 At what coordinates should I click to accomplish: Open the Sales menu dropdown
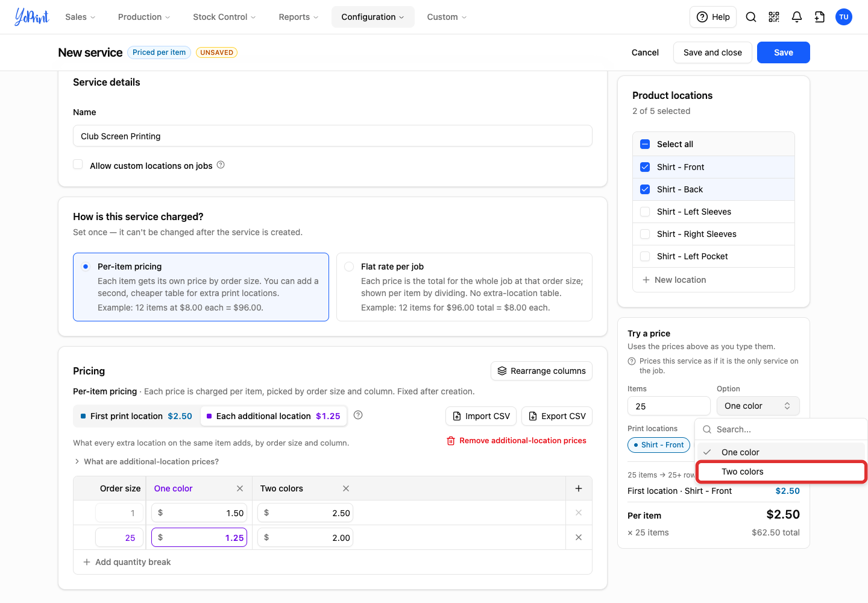(x=80, y=17)
